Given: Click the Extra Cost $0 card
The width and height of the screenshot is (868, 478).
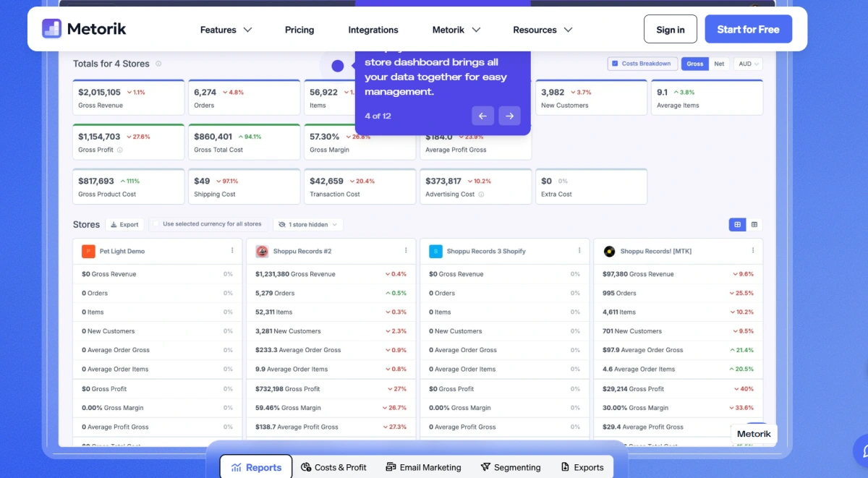Looking at the screenshot, I should [592, 187].
